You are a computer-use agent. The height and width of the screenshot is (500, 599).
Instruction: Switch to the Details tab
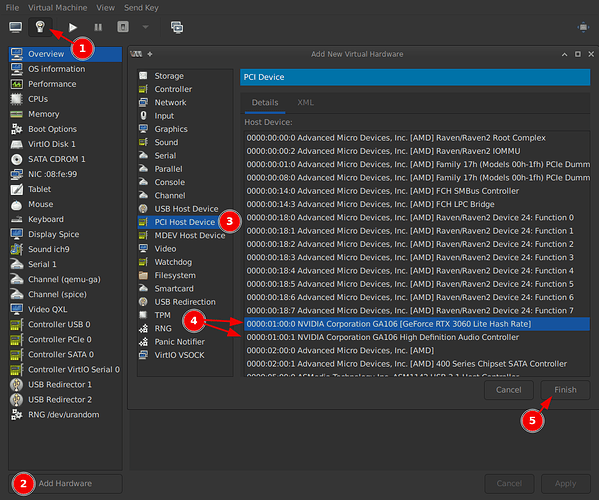tap(265, 102)
